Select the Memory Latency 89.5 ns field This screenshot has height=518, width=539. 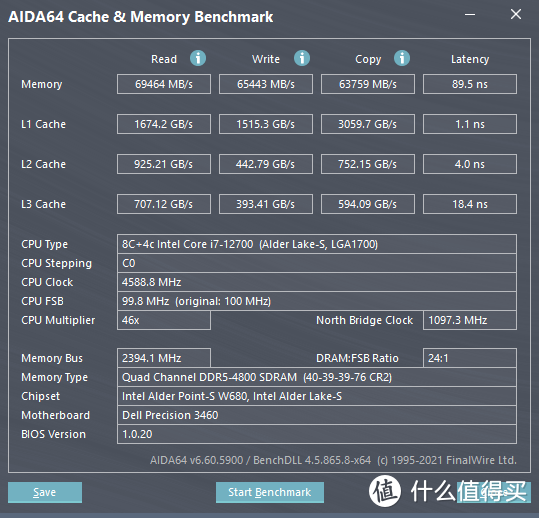(x=470, y=84)
